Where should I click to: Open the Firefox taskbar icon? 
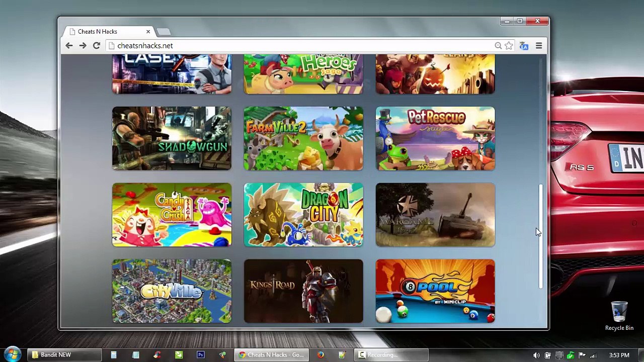point(320,355)
